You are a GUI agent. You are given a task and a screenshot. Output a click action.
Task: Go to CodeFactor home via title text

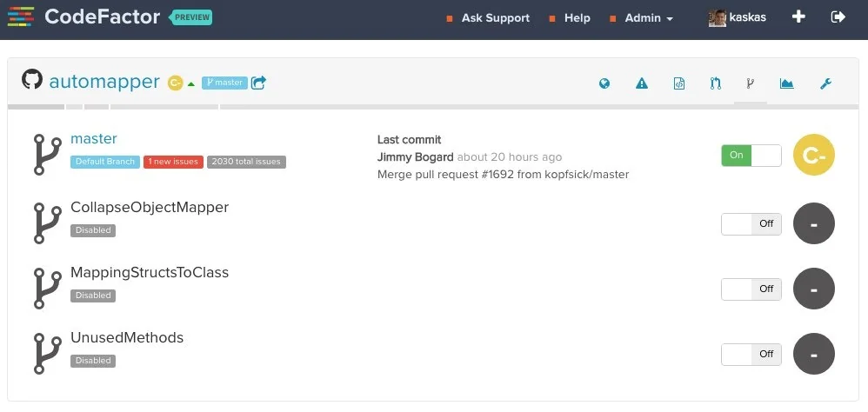[103, 17]
